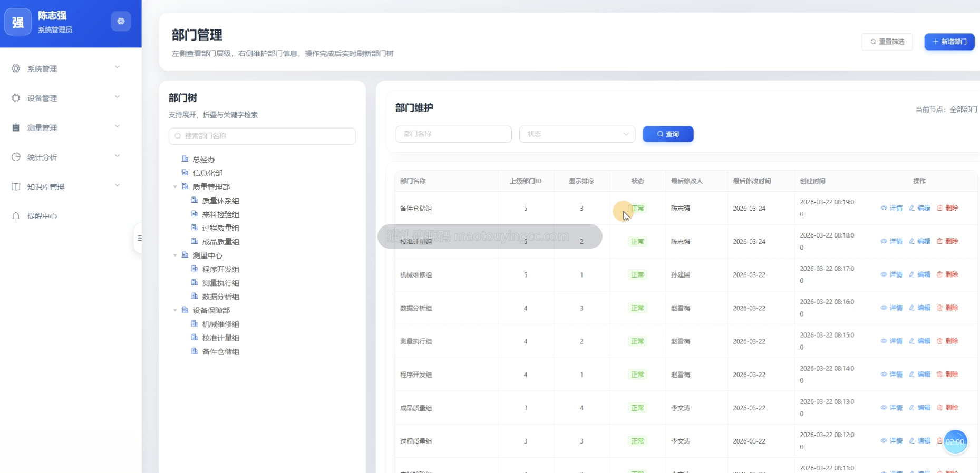Click eye icon in 成品质量组 row
The image size is (980, 473).
(x=884, y=407)
